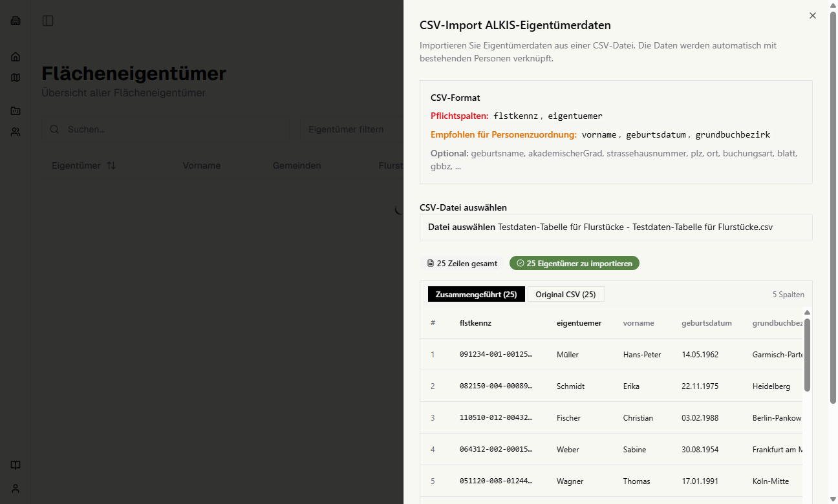Image resolution: width=838 pixels, height=504 pixels.
Task: Toggle the sidebar panel icon
Action: pyautogui.click(x=48, y=21)
